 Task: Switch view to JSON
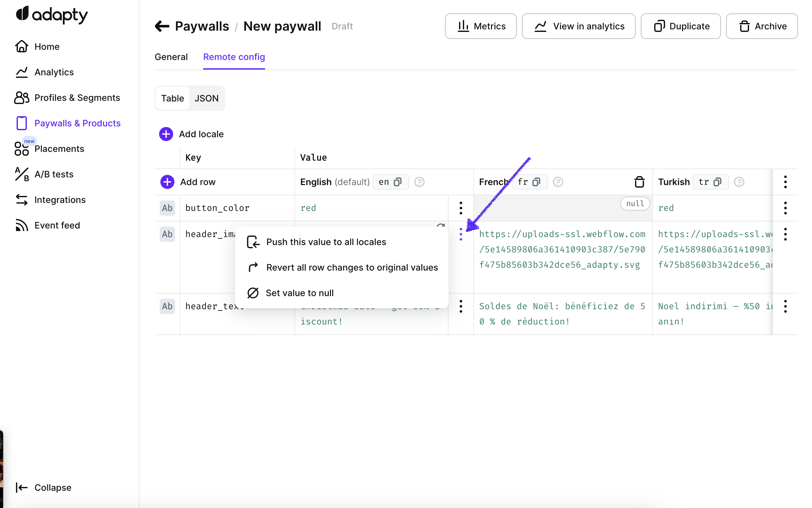[x=206, y=98]
